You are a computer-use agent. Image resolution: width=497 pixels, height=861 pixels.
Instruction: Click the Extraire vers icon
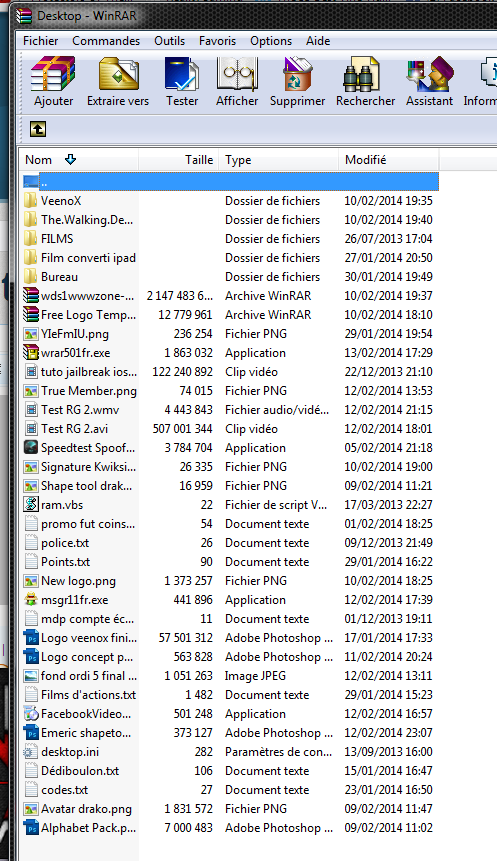(x=118, y=74)
